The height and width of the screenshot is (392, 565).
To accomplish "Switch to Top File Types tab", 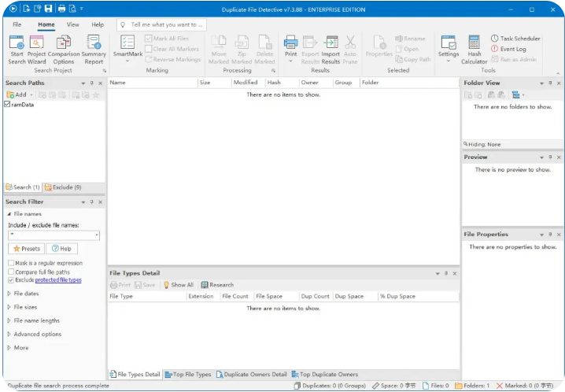I will click(188, 375).
